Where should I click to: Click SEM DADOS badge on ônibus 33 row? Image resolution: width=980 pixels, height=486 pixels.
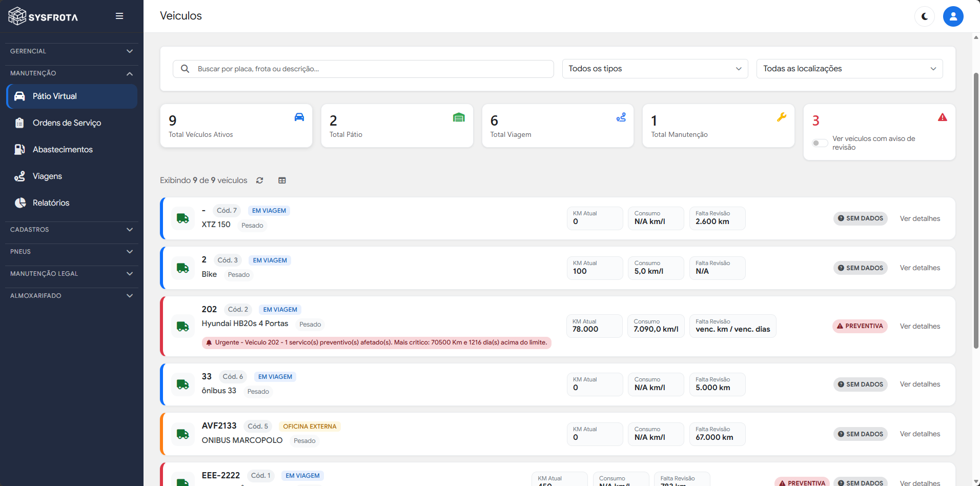click(861, 384)
